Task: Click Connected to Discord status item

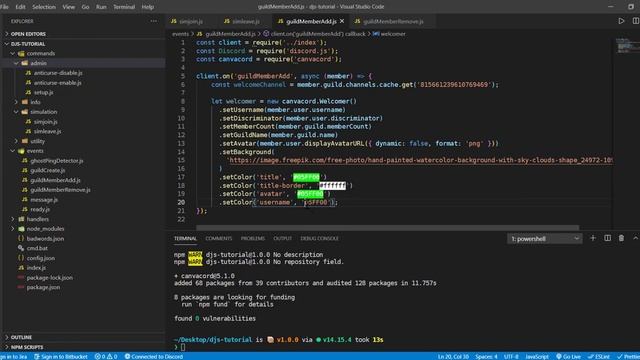Action: pyautogui.click(x=153, y=356)
